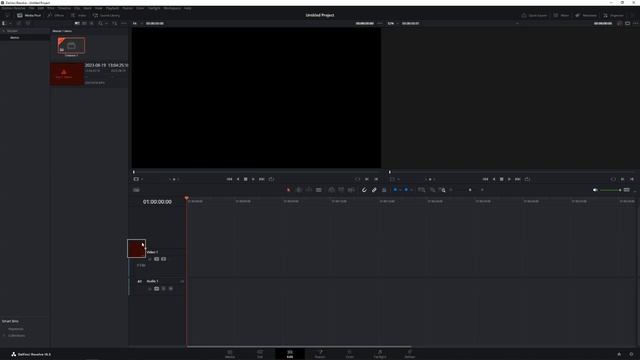Screen dimensions: 640x360
Task: Open the media pool search icon
Action: 100,23
